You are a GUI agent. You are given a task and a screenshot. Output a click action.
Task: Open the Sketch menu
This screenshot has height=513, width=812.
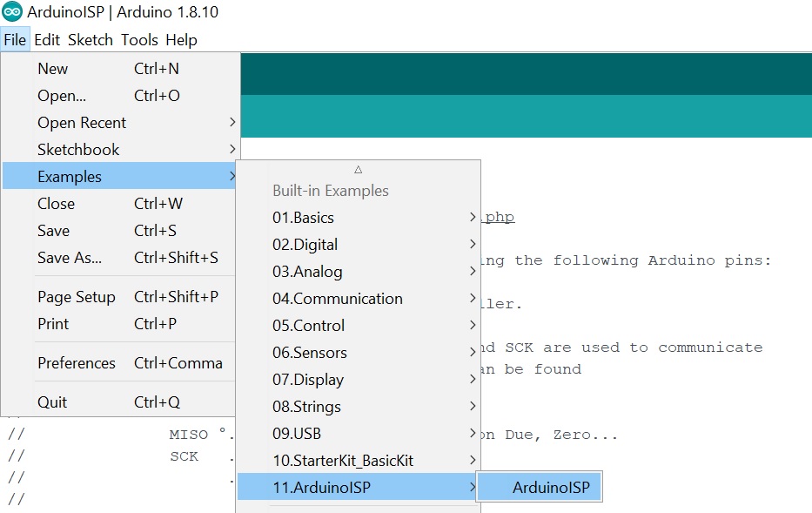tap(91, 40)
